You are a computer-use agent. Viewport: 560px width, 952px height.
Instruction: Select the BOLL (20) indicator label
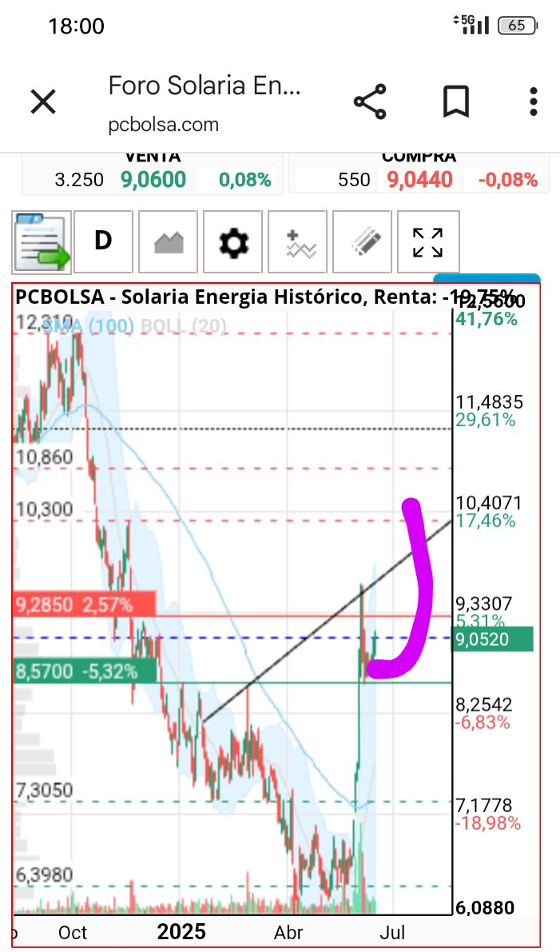[x=183, y=326]
